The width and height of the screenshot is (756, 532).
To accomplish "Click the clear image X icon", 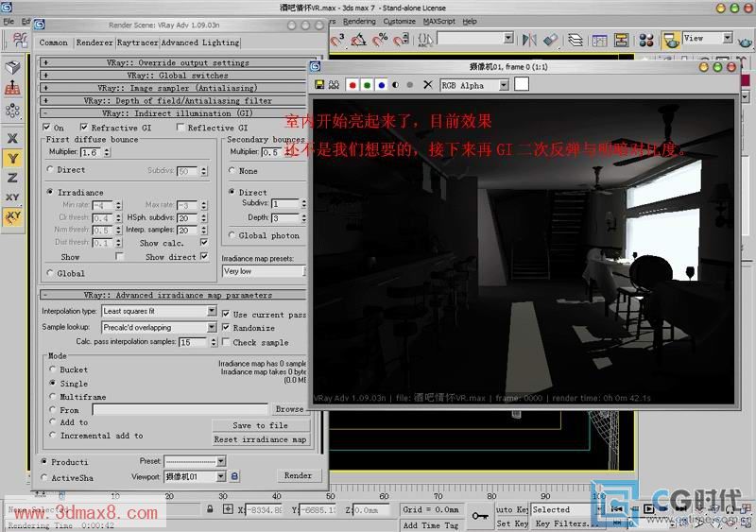I will click(x=428, y=85).
